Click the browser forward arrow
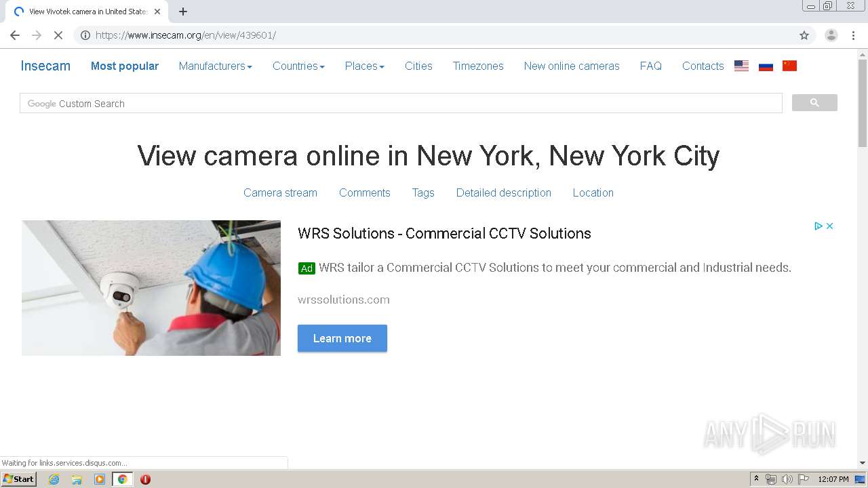The height and width of the screenshot is (488, 868). 37,35
